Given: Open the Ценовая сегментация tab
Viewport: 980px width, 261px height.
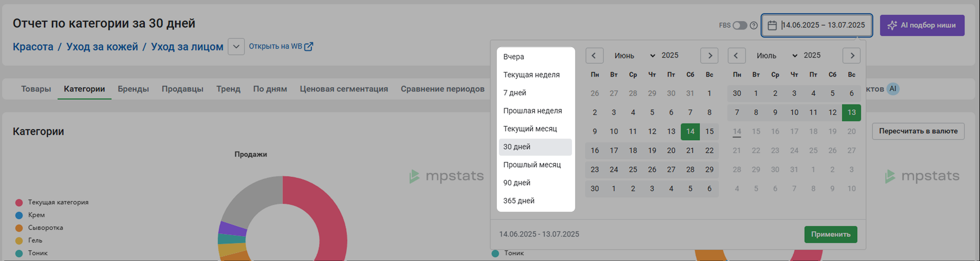Looking at the screenshot, I should [344, 89].
